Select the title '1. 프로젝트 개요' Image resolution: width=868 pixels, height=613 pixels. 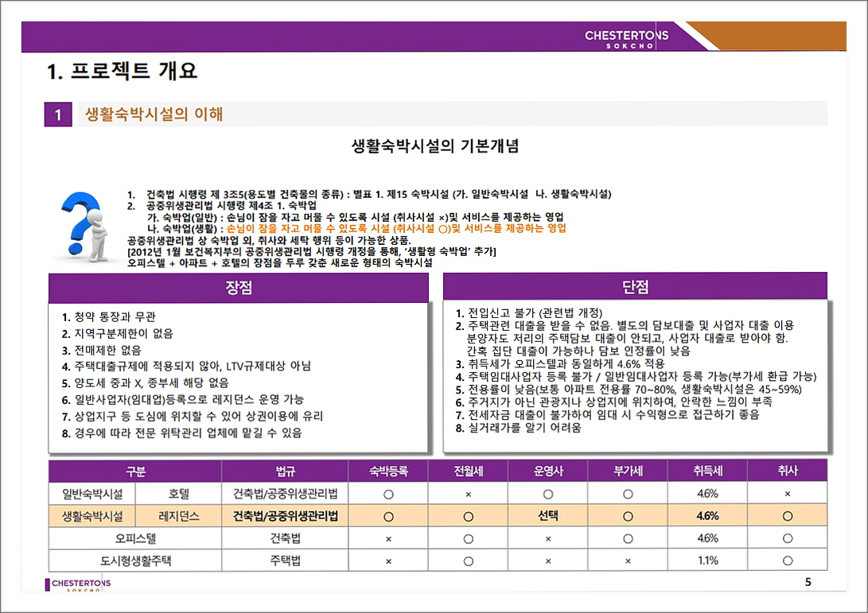123,71
